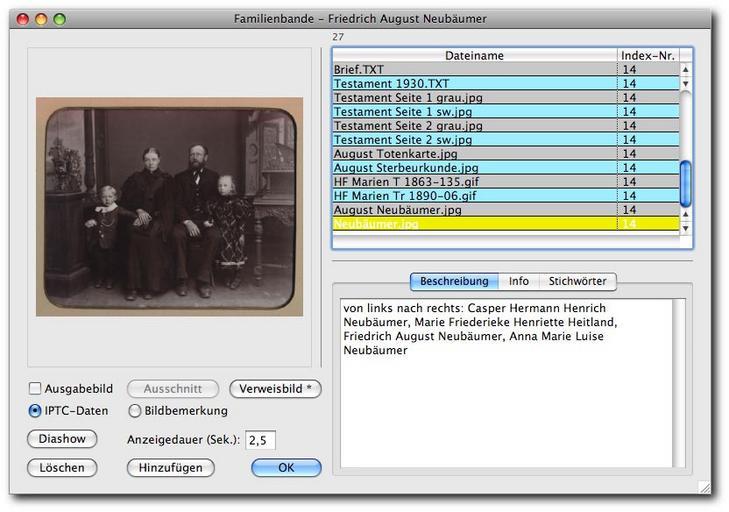Select HF Marien Tr 1890-06.gif
Image resolution: width=729 pixels, height=512 pixels.
point(506,196)
